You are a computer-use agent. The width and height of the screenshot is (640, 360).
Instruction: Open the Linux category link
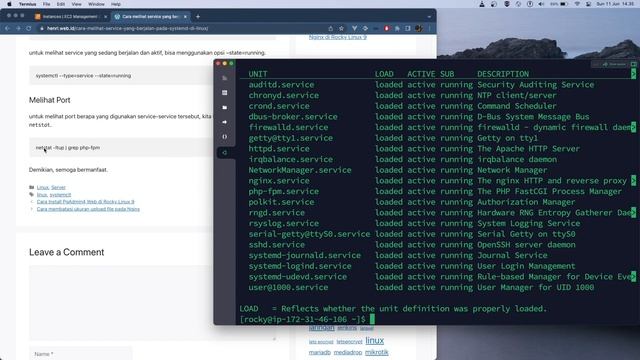coord(42,187)
